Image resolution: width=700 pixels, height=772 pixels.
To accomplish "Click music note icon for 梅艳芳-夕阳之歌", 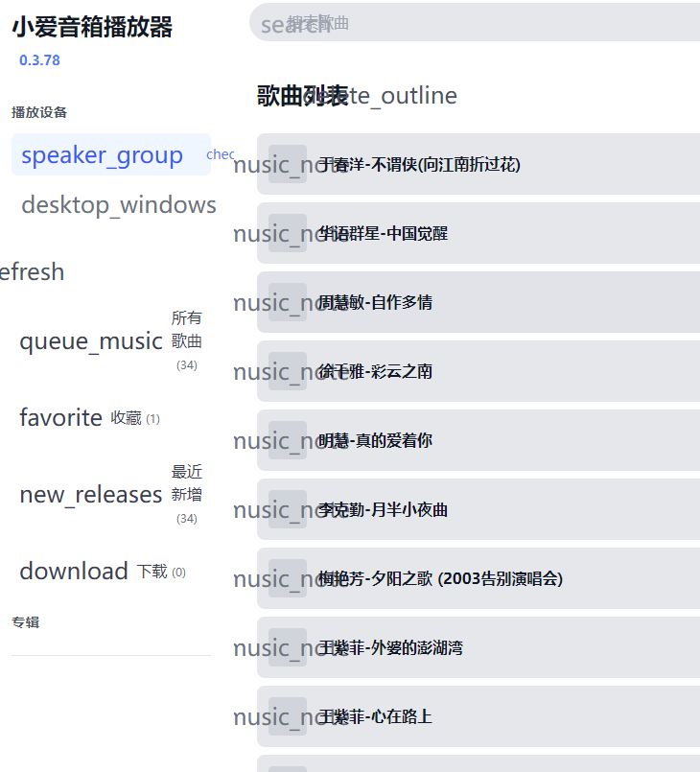I will (287, 579).
